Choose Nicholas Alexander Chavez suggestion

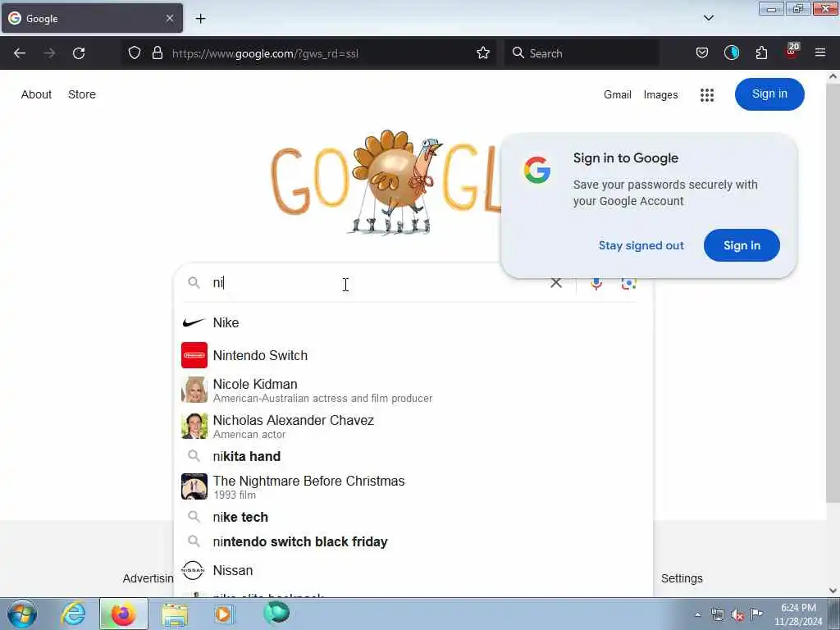(413, 426)
